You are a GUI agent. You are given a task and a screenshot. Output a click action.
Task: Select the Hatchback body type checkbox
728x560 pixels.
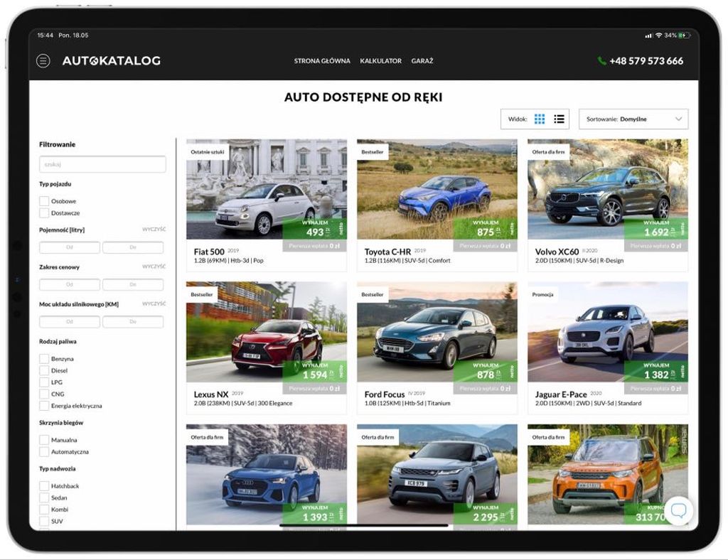coord(44,486)
